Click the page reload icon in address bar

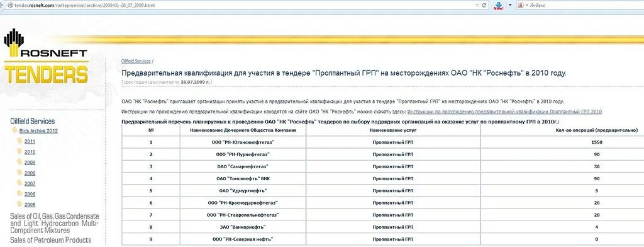point(484,5)
